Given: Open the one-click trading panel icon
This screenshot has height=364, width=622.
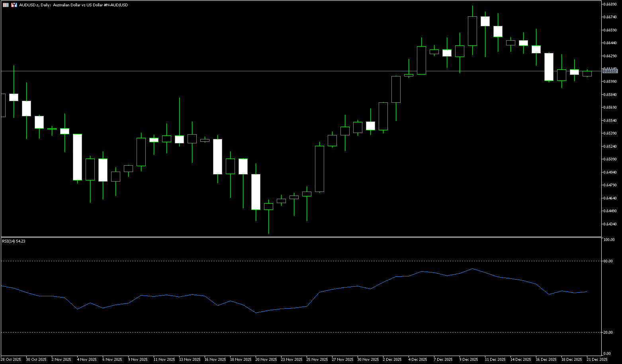Looking at the screenshot, I should tap(6, 5).
